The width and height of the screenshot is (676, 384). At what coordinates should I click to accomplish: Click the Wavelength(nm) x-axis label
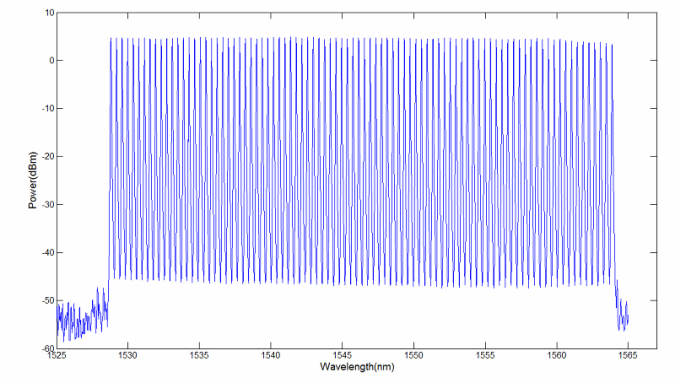click(x=357, y=367)
